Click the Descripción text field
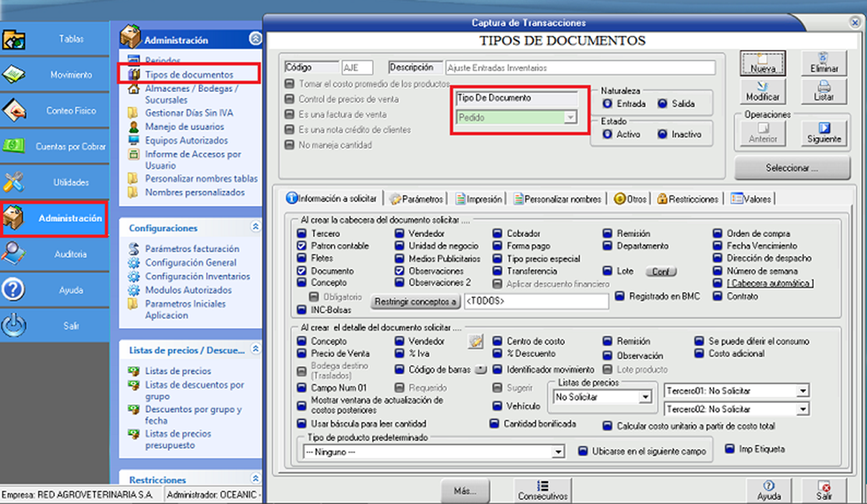Viewport: 867px width, 504px height. pos(580,68)
